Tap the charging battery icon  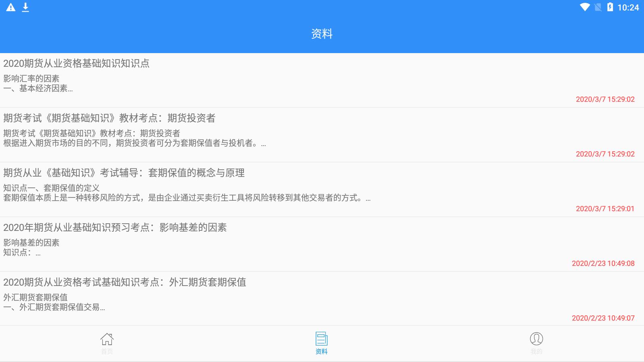(x=611, y=6)
